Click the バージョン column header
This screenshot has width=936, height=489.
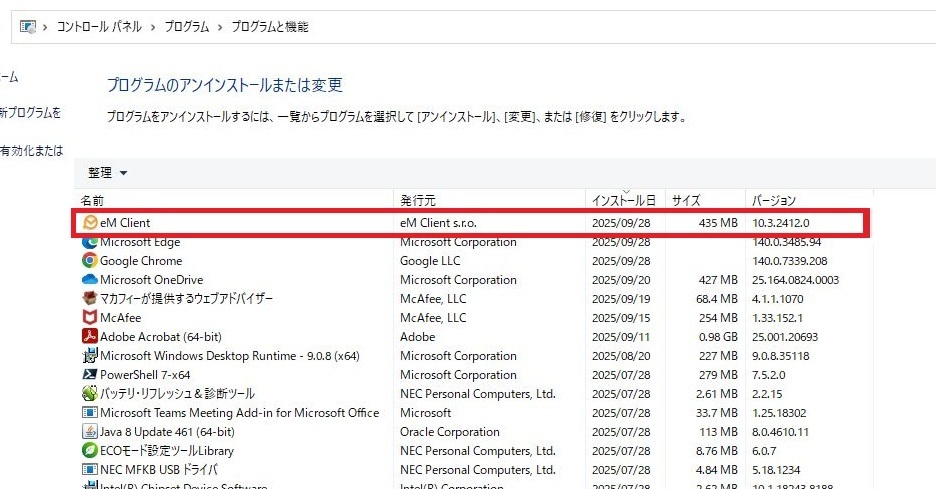[x=774, y=201]
